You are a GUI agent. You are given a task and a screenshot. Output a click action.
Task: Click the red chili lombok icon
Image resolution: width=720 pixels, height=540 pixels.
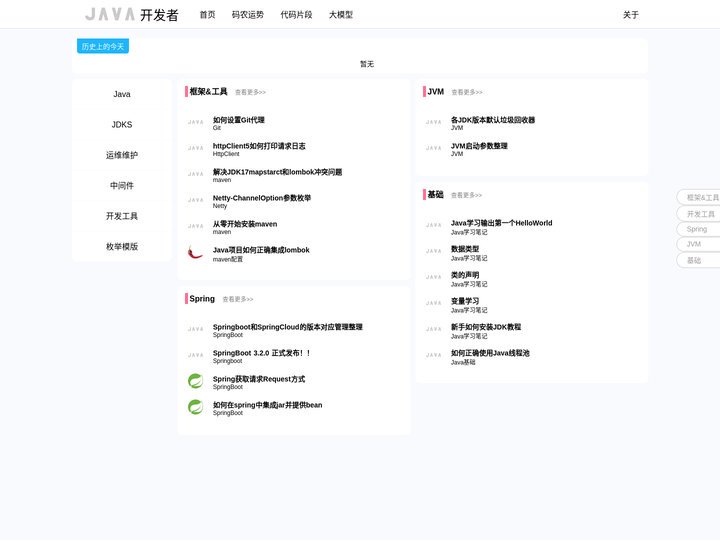point(195,252)
